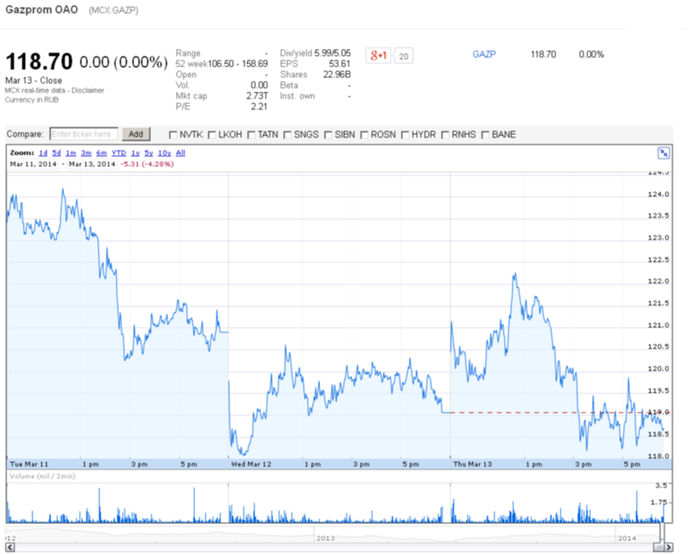This screenshot has width=688, height=554.
Task: Click the timeline range slider handle
Action: pos(663,533)
